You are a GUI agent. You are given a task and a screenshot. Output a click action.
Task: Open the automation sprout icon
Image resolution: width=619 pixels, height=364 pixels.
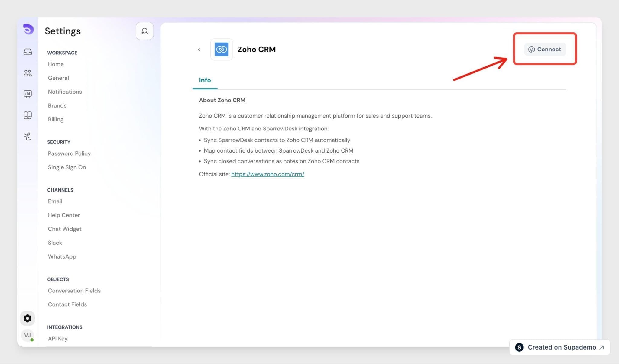pos(28,137)
